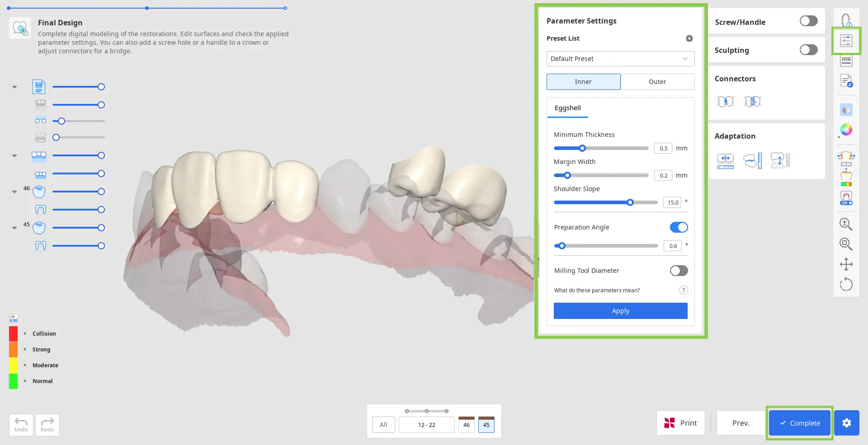Select tooth 46 in bottom selector
Viewport: 868px width, 445px height.
click(x=466, y=425)
